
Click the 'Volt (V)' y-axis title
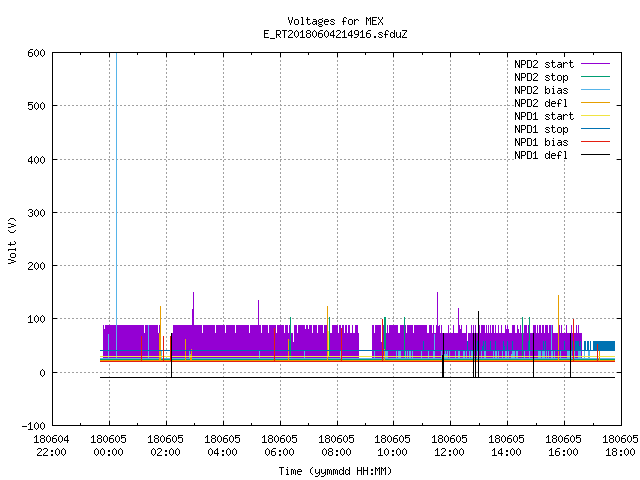pos(12,241)
